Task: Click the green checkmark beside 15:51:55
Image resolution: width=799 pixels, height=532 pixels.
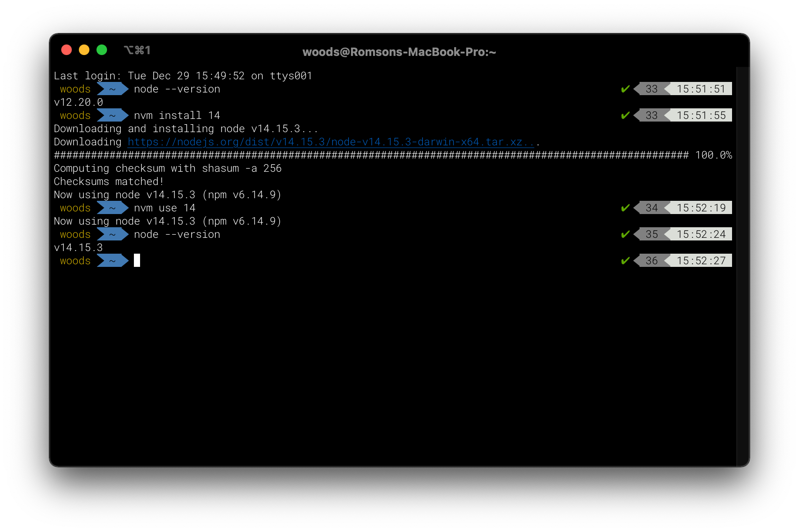Action: click(625, 115)
